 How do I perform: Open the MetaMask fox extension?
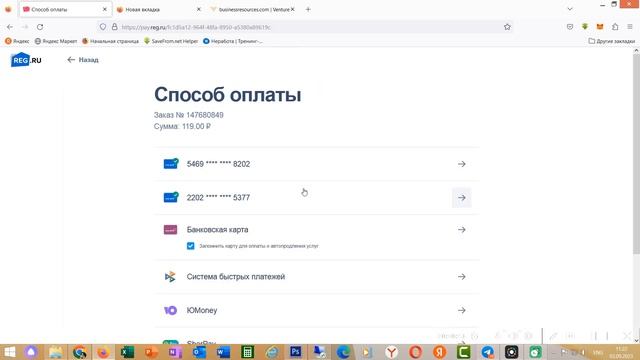click(x=600, y=27)
